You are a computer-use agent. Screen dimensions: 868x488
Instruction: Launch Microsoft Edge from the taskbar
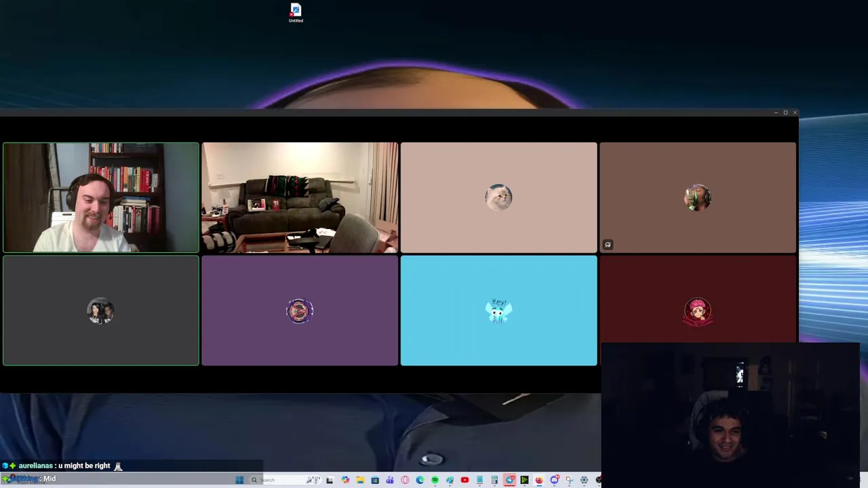420,480
